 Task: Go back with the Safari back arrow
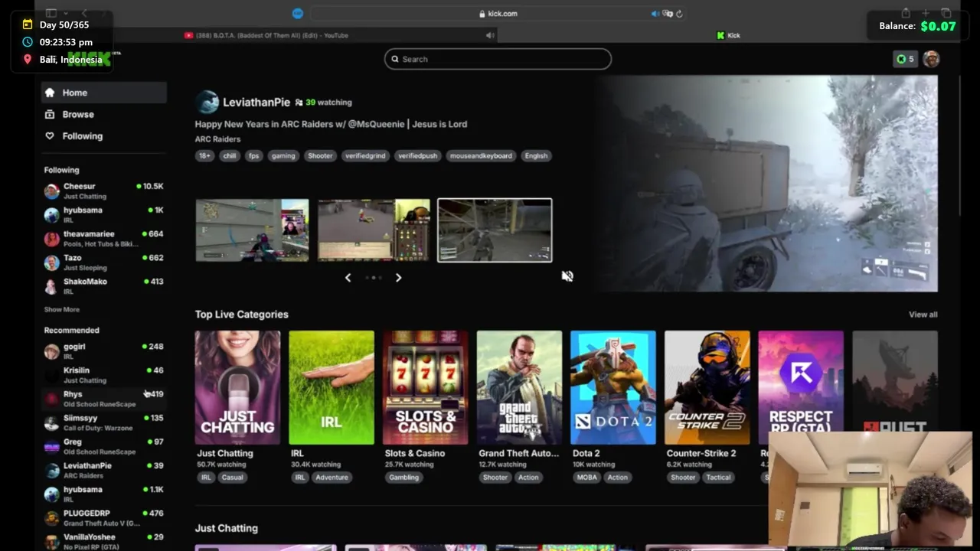point(84,13)
